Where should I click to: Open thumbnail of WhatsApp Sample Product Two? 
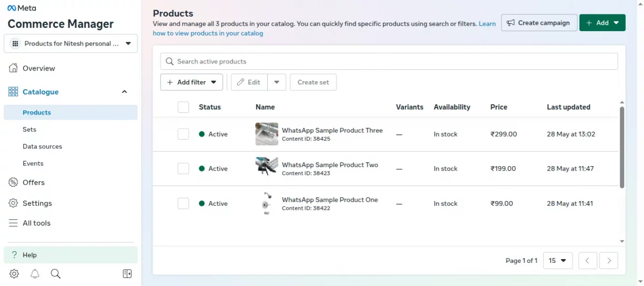point(267,168)
